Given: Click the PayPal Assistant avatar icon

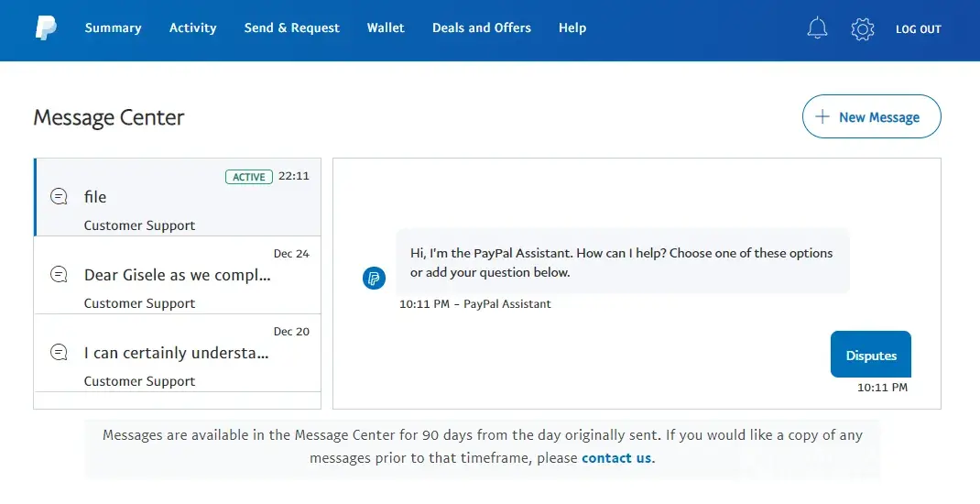Looking at the screenshot, I should [374, 279].
